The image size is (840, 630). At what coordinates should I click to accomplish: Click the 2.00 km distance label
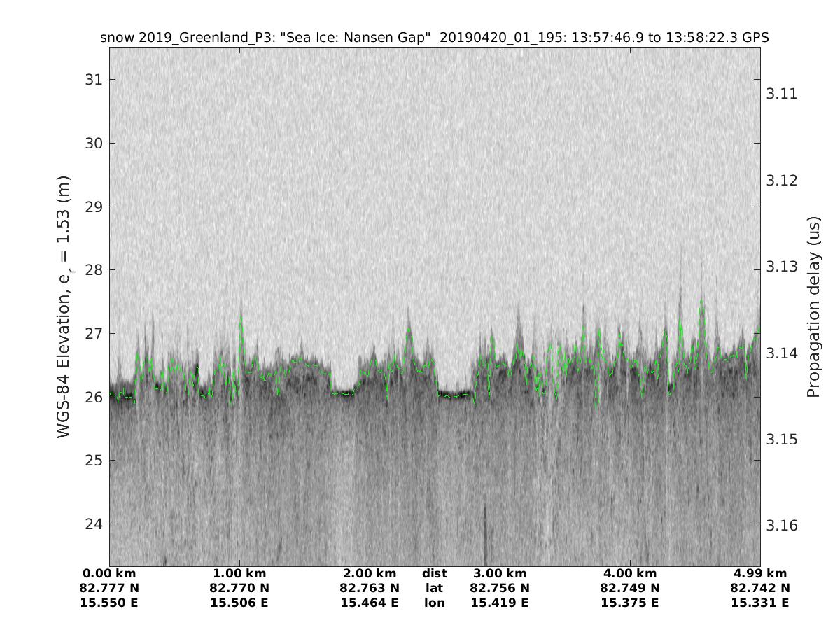point(370,574)
